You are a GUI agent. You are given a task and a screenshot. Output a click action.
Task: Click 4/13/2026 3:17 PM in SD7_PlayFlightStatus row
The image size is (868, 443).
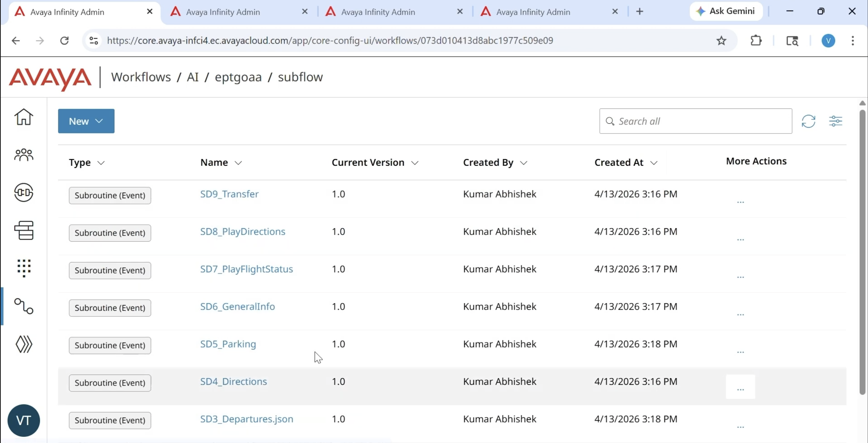(636, 269)
